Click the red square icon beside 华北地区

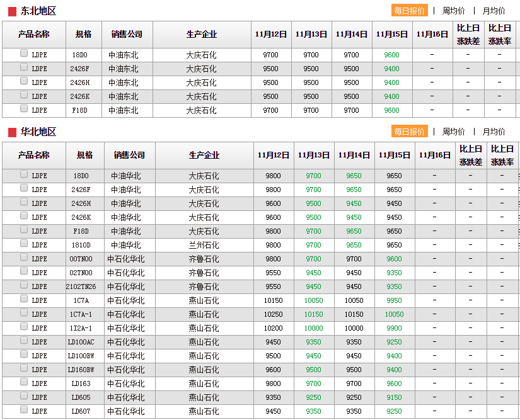pyautogui.click(x=12, y=132)
